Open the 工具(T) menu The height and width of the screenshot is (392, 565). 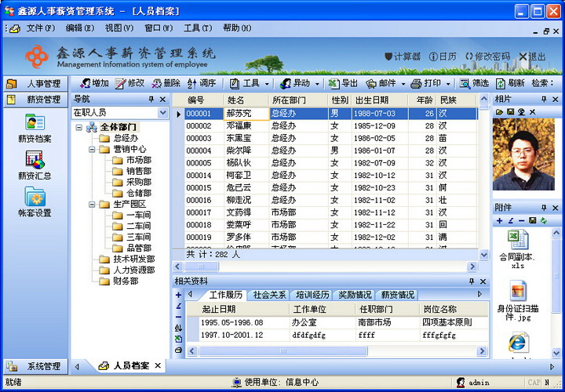(x=198, y=28)
